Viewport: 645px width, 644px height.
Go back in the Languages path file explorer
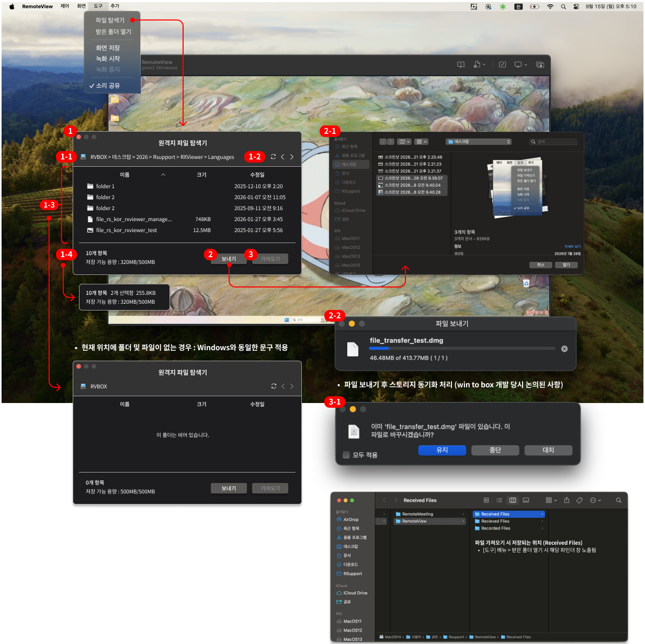click(282, 157)
